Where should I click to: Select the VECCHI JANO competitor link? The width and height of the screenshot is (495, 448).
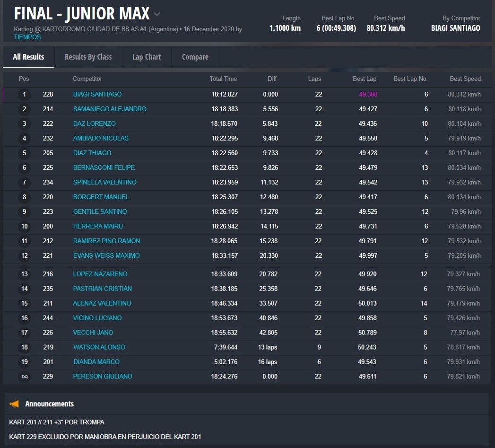tap(93, 333)
